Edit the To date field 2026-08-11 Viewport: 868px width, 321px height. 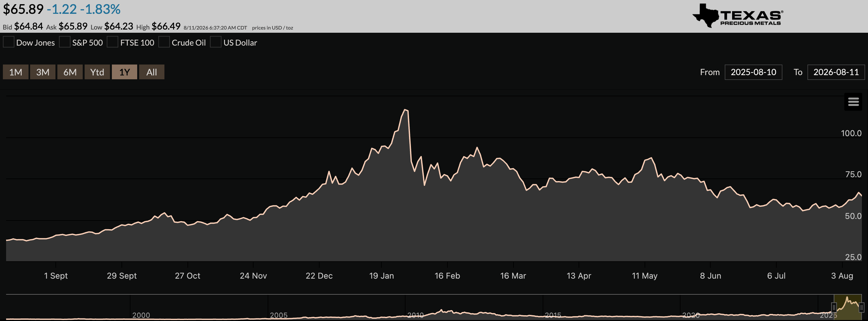point(836,72)
